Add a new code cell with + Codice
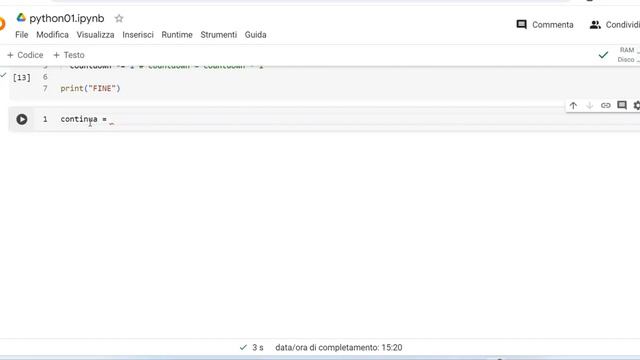This screenshot has width=640, height=360. (x=25, y=55)
